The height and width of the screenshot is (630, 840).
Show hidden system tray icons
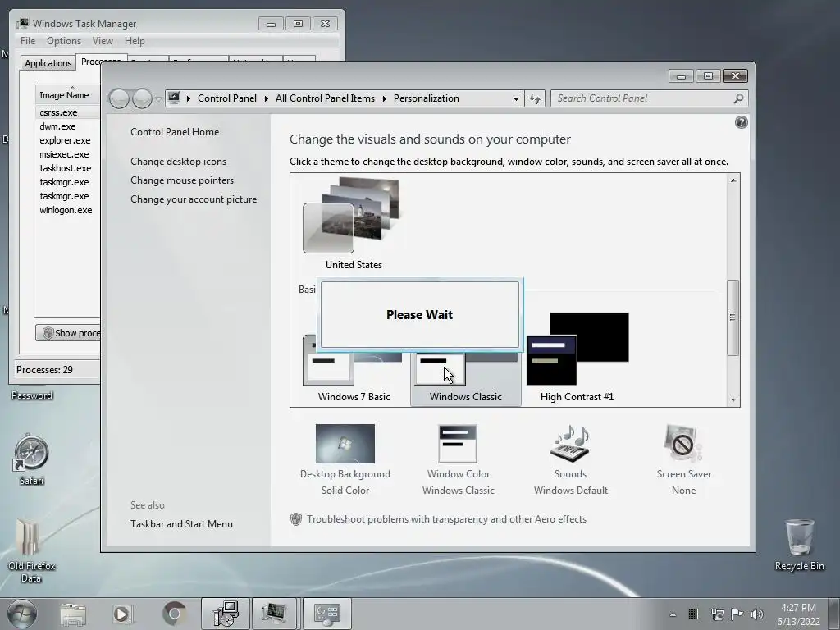[673, 614]
